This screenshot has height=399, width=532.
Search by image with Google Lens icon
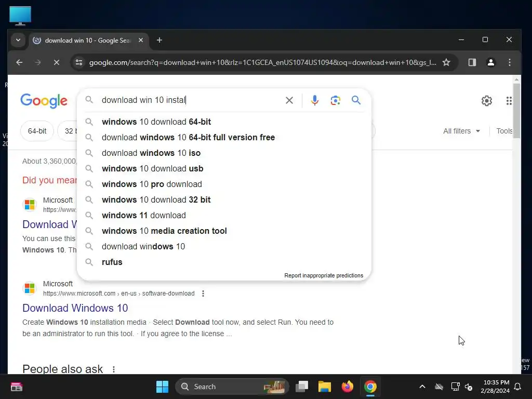[335, 100]
